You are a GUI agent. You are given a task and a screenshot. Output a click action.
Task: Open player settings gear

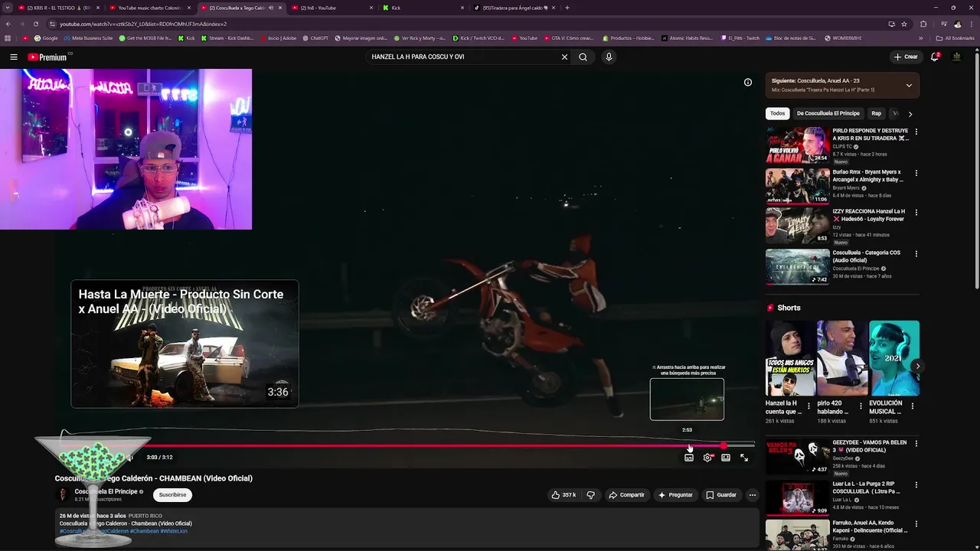click(707, 458)
